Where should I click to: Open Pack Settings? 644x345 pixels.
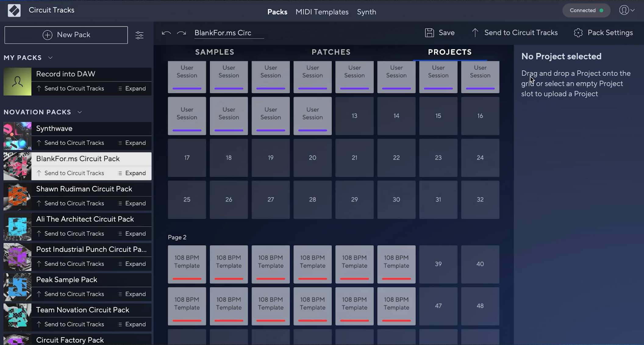pos(603,33)
